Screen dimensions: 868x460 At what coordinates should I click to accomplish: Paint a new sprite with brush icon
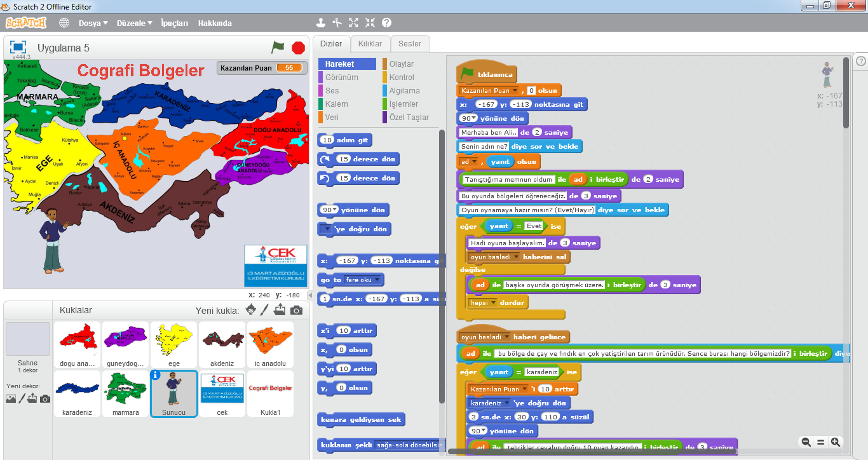266,310
